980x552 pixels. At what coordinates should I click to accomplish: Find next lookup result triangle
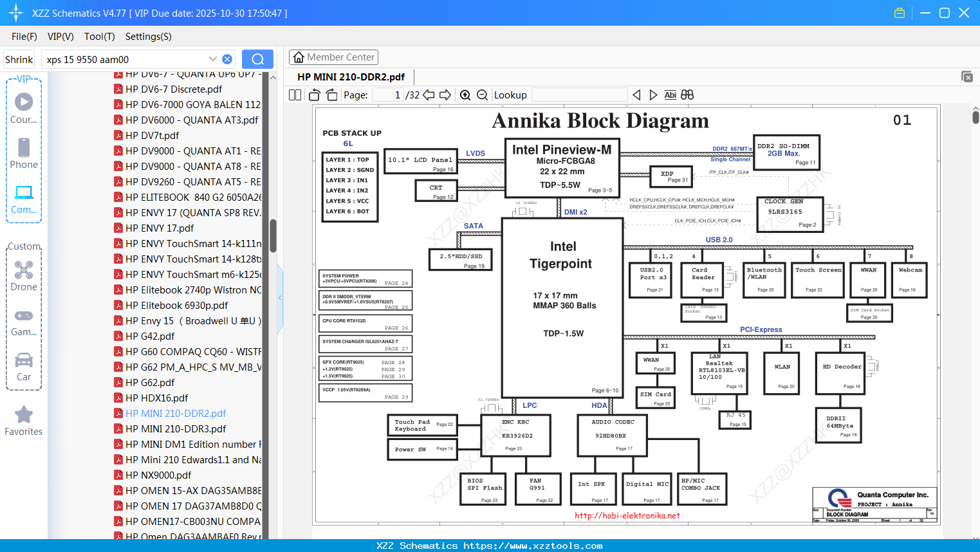(x=653, y=95)
